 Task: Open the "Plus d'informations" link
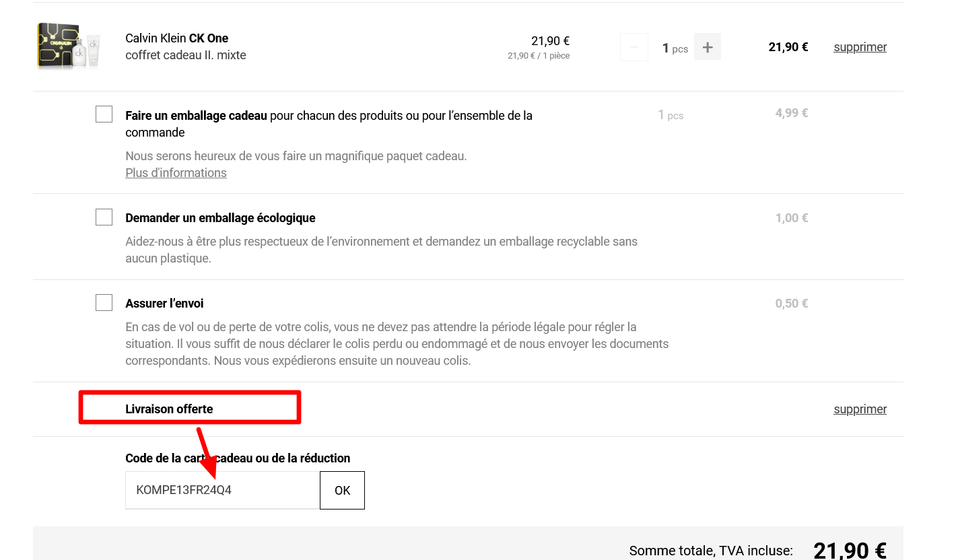coord(176,173)
